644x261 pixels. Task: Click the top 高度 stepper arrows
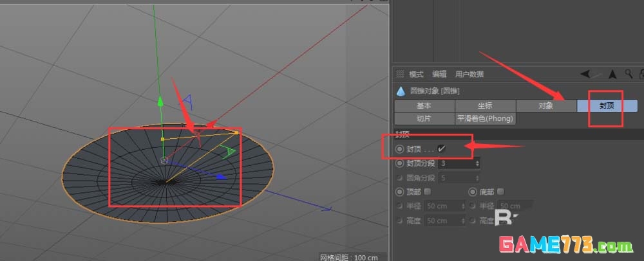point(464,221)
